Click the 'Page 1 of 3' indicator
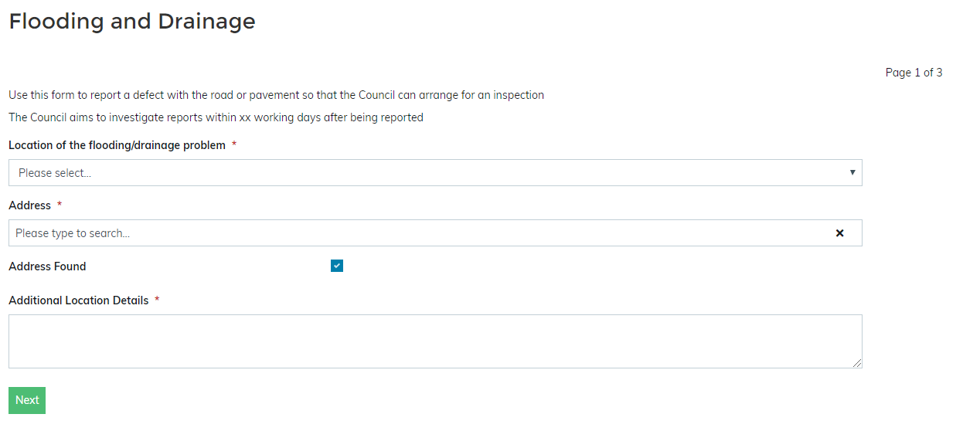This screenshot has height=448, width=980. pyautogui.click(x=914, y=73)
